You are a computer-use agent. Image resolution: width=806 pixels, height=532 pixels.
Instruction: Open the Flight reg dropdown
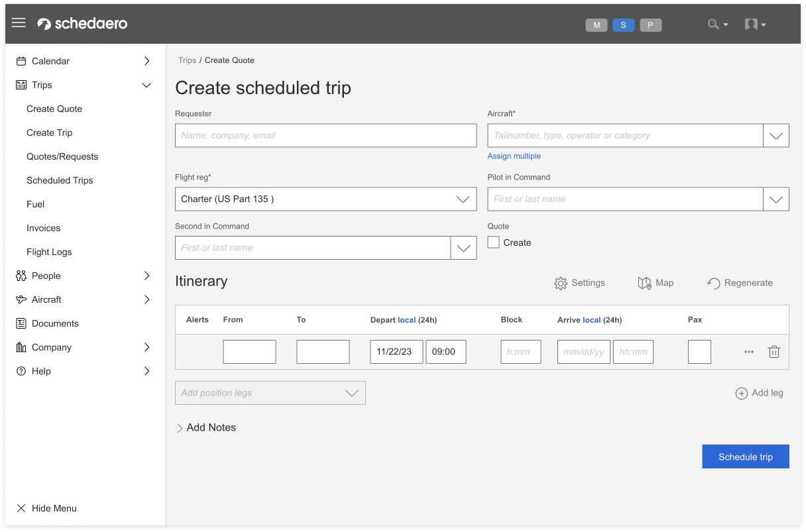(x=325, y=199)
